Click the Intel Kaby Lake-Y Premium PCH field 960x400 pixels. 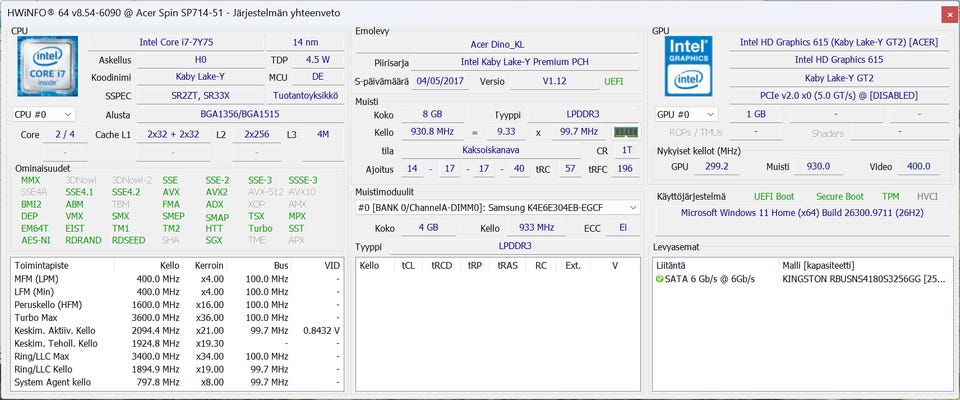pos(525,62)
